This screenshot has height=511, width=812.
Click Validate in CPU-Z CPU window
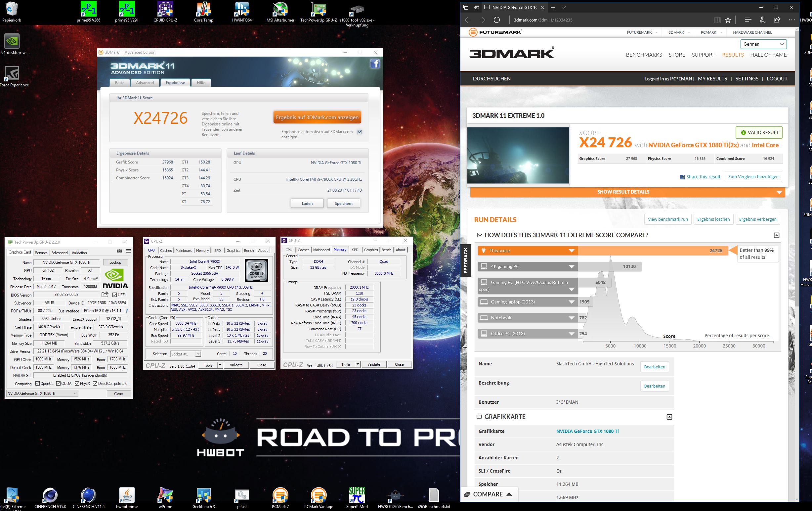coord(236,365)
